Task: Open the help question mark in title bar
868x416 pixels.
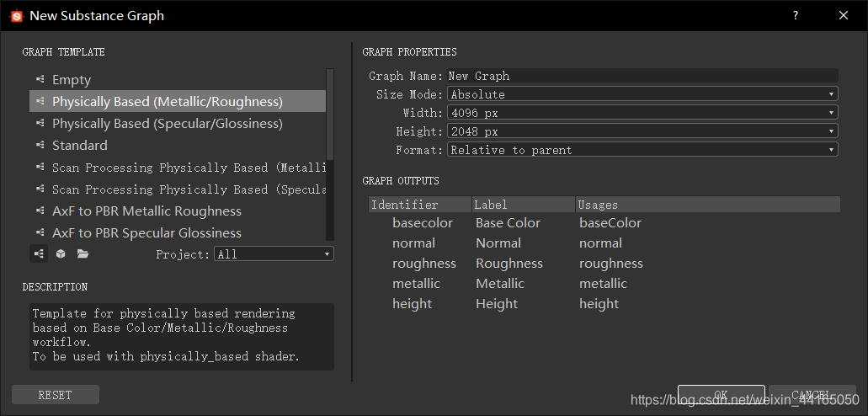Action: [796, 15]
